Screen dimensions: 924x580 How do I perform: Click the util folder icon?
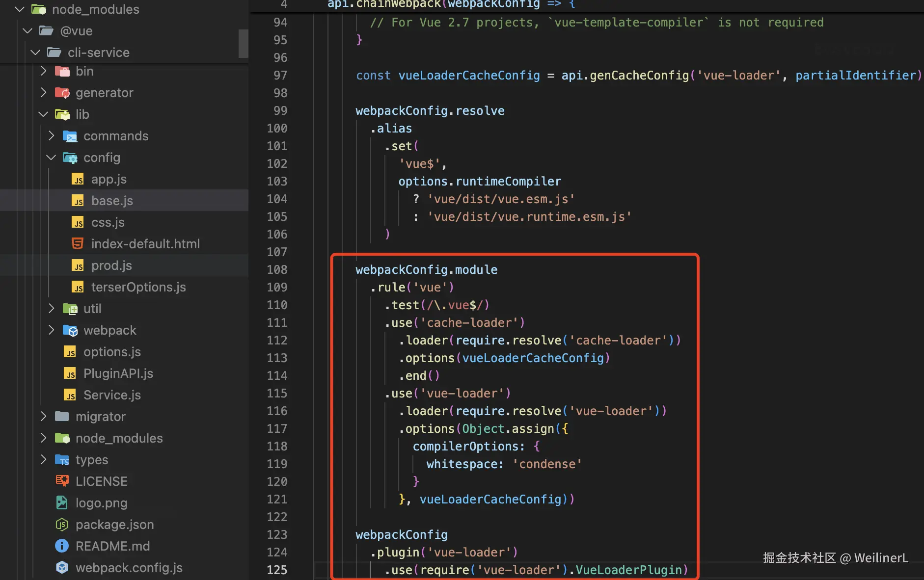click(70, 309)
